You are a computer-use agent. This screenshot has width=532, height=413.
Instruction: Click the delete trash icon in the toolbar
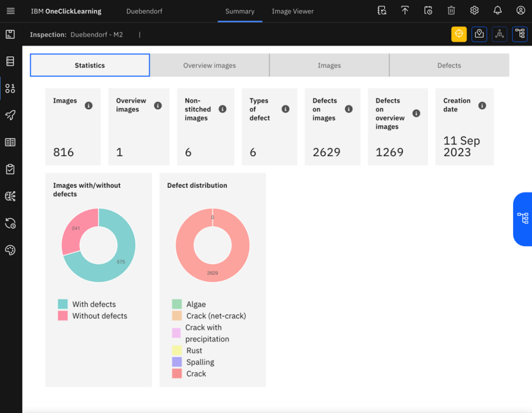(451, 10)
